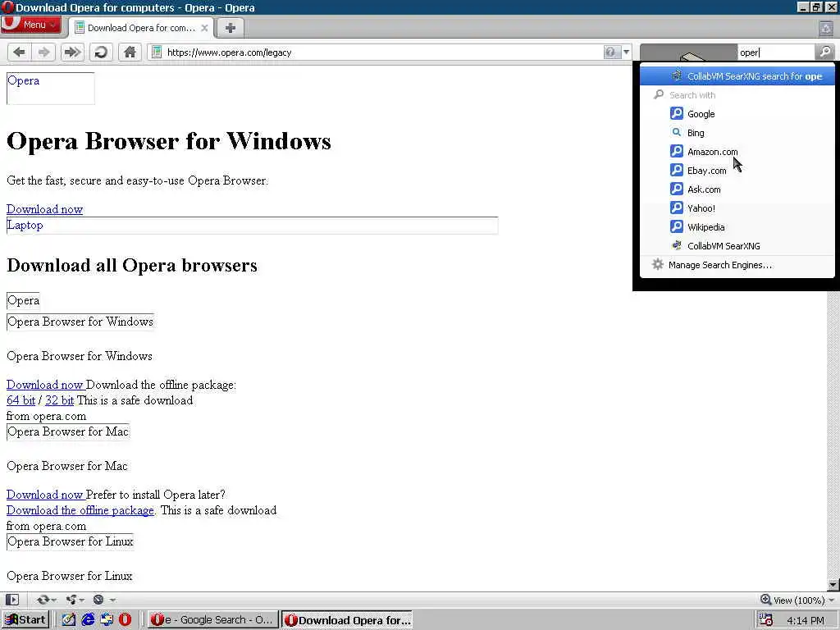Click Download now under Opera Browser for Windows
Viewport: 840px width, 630px height.
pos(46,385)
